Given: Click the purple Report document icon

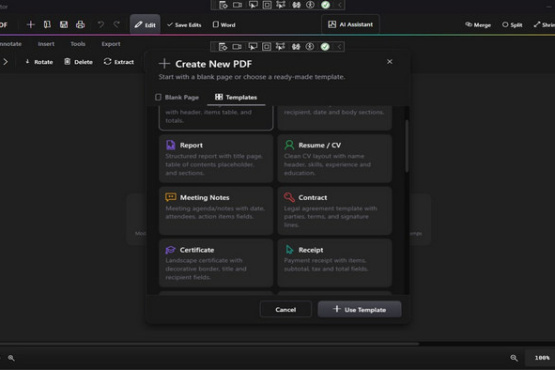Looking at the screenshot, I should coord(171,145).
